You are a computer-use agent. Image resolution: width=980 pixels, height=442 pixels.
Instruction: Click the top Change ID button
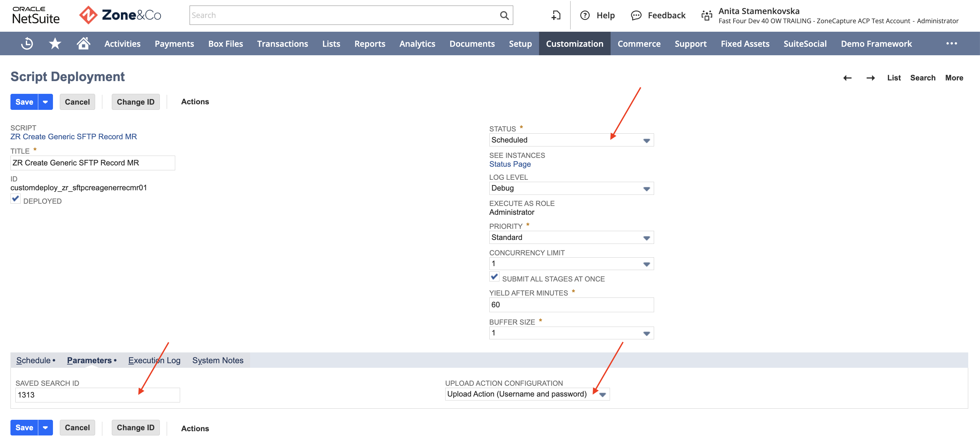[135, 102]
